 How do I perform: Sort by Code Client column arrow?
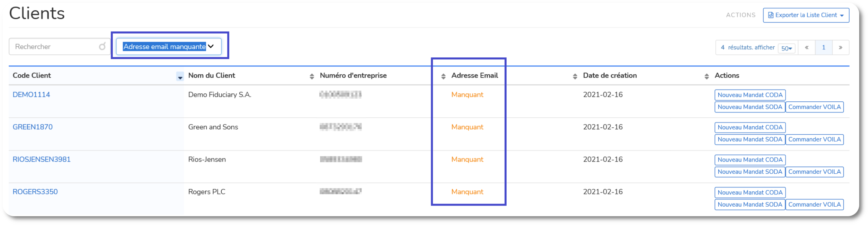(180, 77)
